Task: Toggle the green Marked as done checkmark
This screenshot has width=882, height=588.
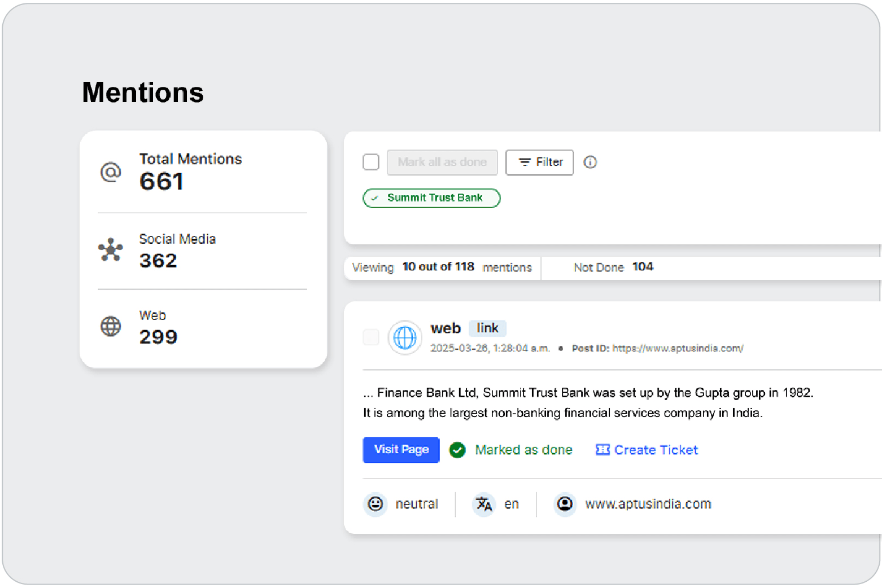Action: 457,450
